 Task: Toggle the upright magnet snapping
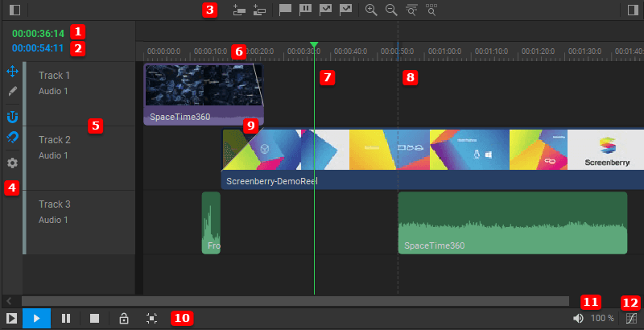[12, 117]
